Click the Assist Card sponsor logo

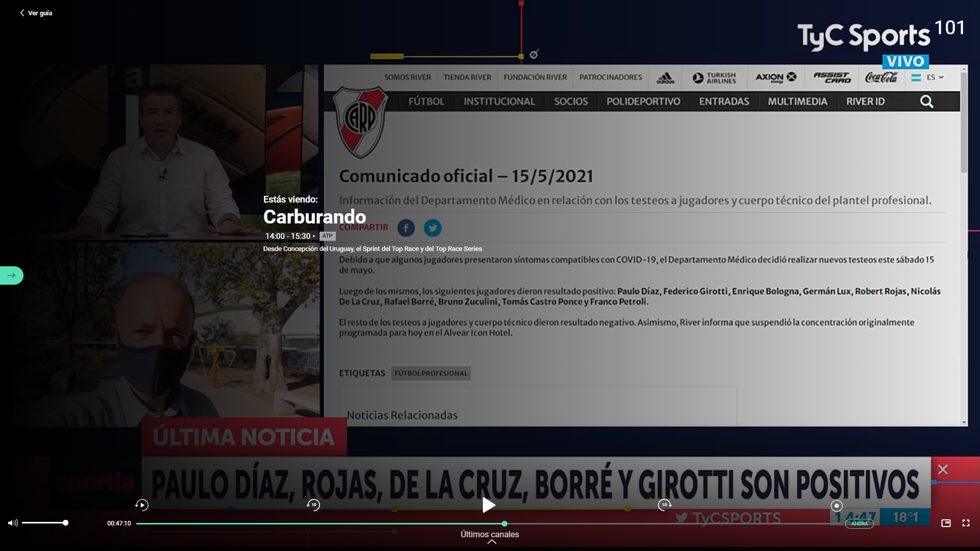click(832, 78)
